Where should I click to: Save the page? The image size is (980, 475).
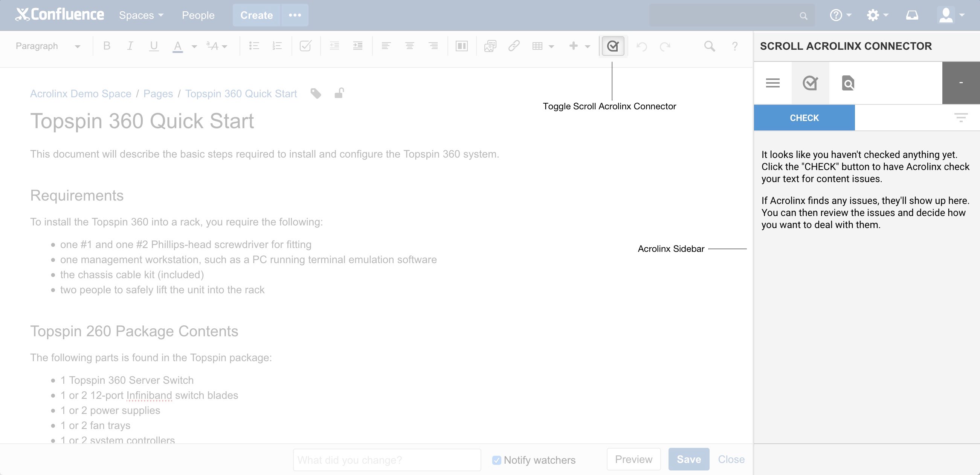pyautogui.click(x=688, y=459)
